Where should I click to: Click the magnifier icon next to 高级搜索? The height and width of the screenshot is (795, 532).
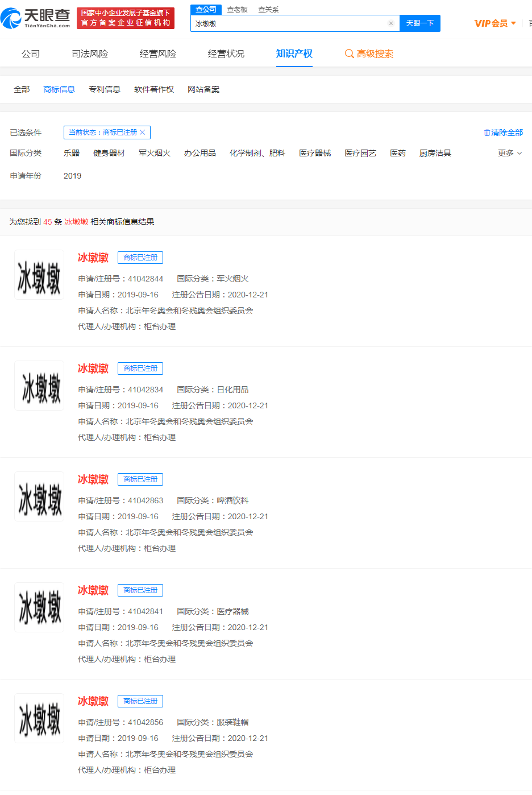[x=349, y=53]
